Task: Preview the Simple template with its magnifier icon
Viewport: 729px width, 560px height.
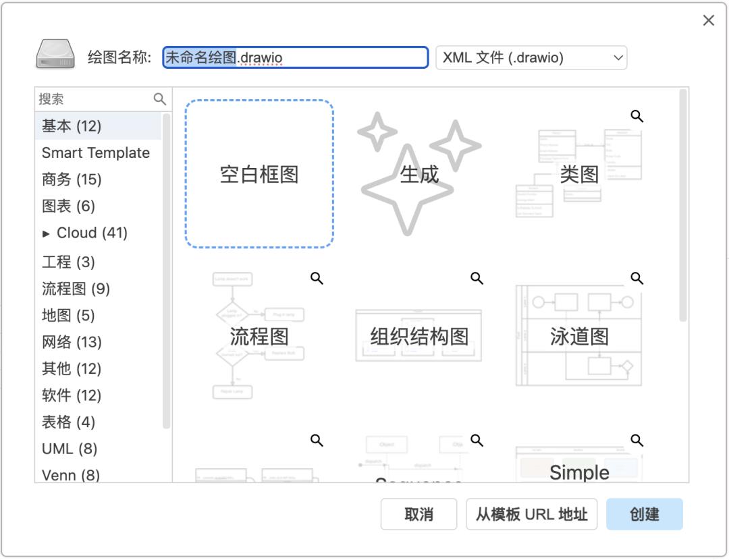Action: (637, 440)
